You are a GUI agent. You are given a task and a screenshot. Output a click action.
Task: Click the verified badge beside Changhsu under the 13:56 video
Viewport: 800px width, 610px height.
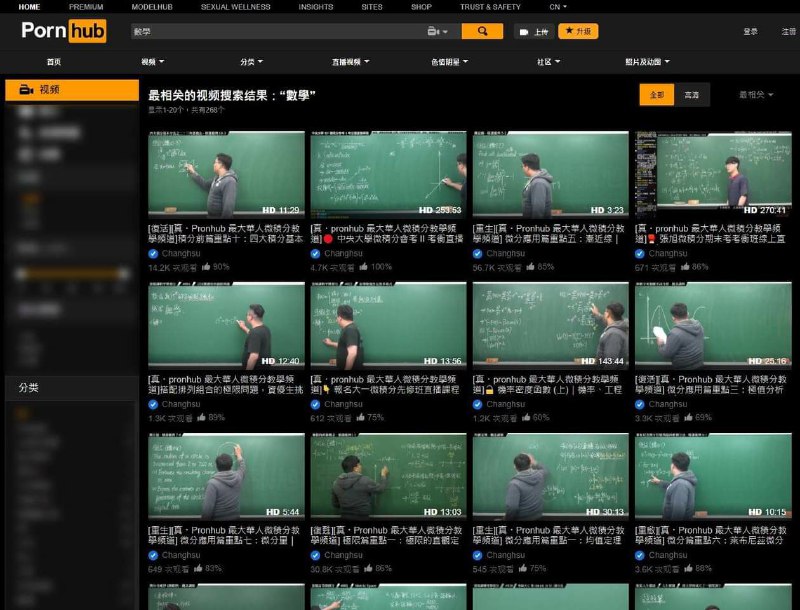tap(315, 404)
